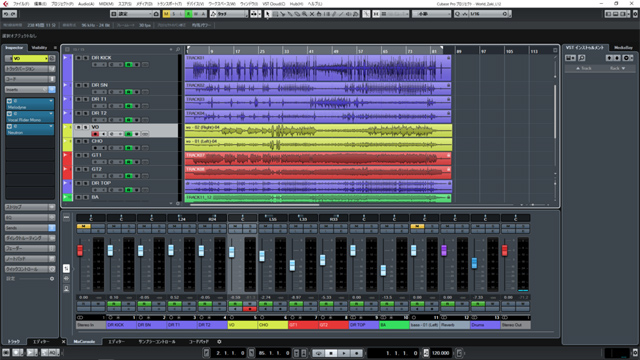Click the find instrument icon in VST panel
This screenshot has width=640, height=360.
pyautogui.click(x=582, y=58)
